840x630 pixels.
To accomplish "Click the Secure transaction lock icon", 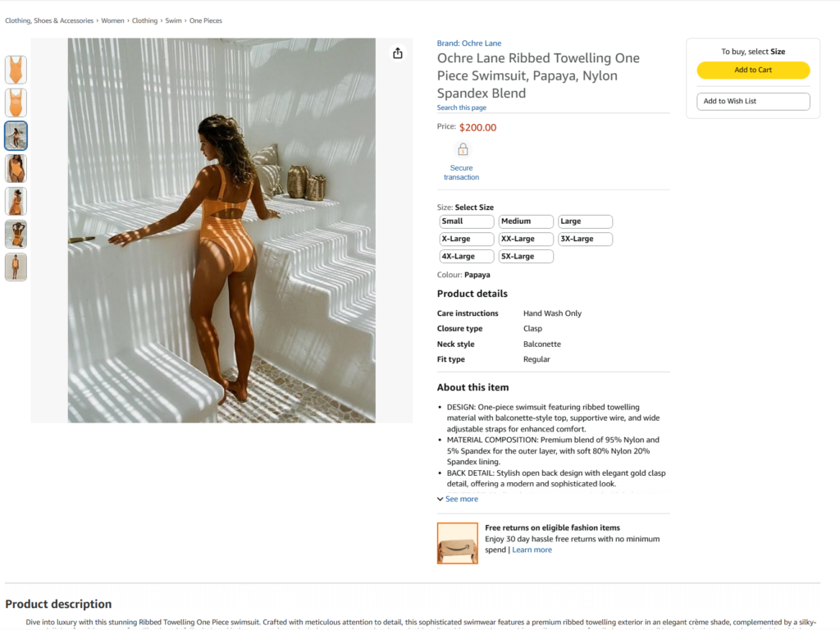I will pos(463,149).
